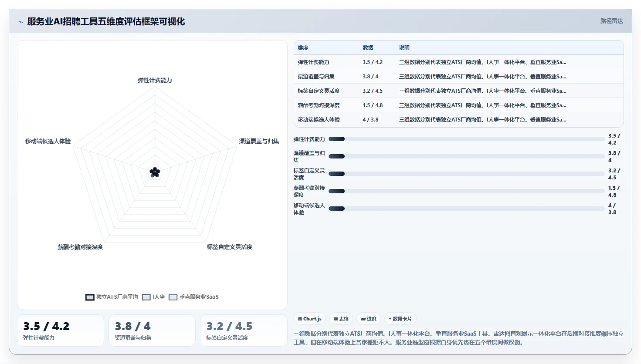Click the 维度 column header
The height and width of the screenshot is (364, 641).
(x=303, y=48)
